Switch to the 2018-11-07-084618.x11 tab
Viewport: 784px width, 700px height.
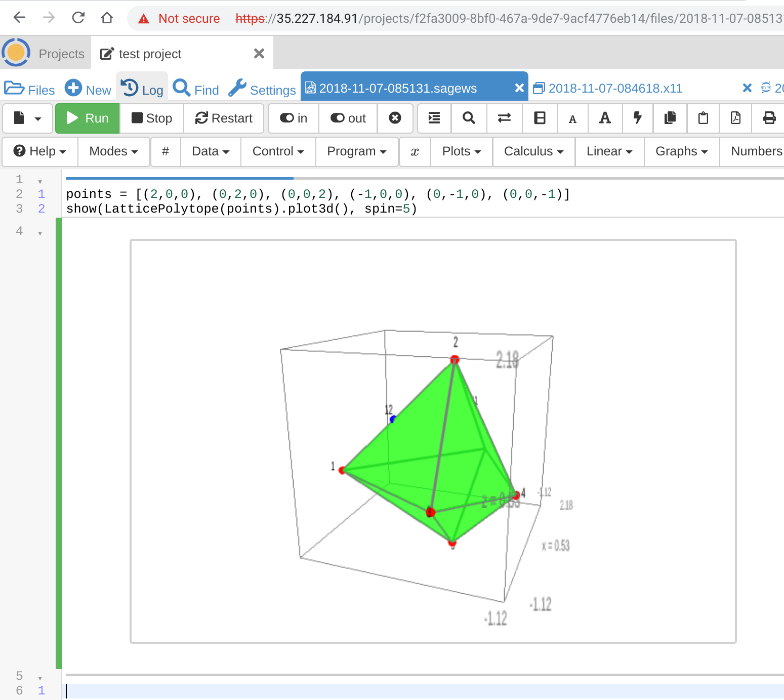(615, 89)
